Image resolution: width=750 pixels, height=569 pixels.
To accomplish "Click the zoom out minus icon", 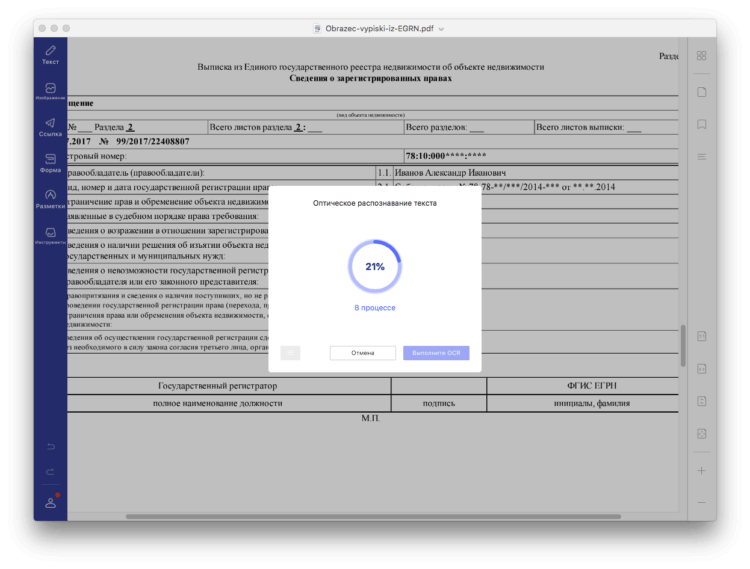I will (x=702, y=501).
